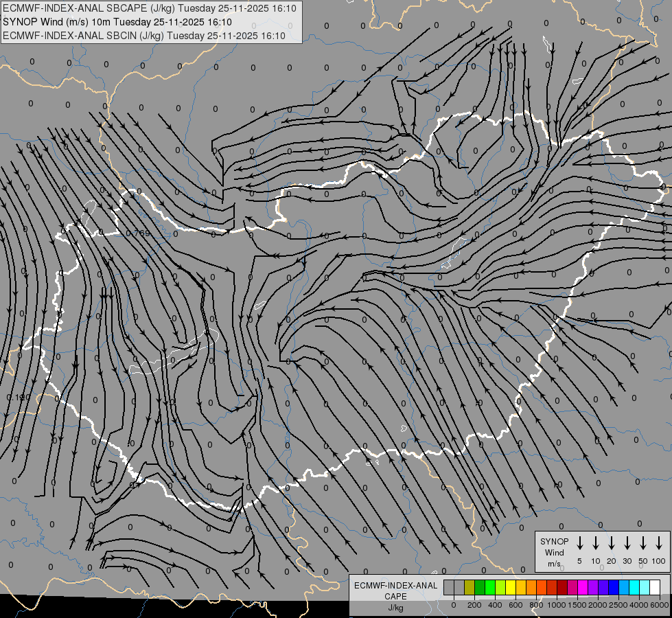Viewport: 672px width, 618px height.
Task: Pick the amber swatch above the 600 label
Action: (x=521, y=587)
